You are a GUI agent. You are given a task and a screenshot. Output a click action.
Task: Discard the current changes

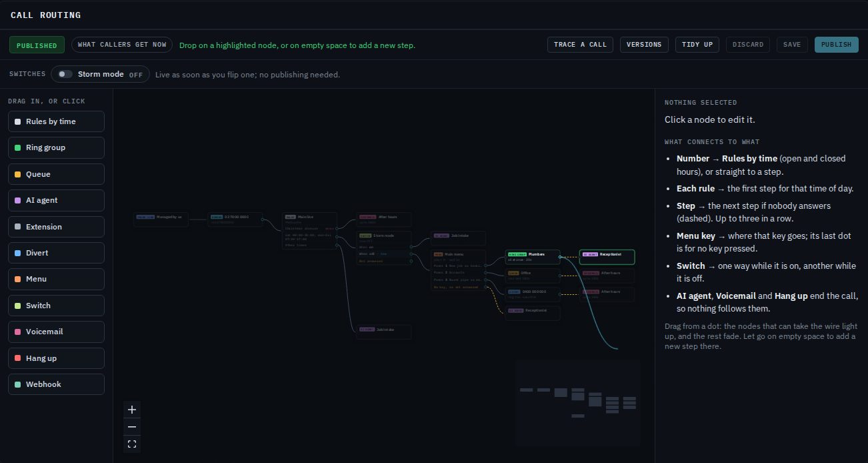pos(748,45)
